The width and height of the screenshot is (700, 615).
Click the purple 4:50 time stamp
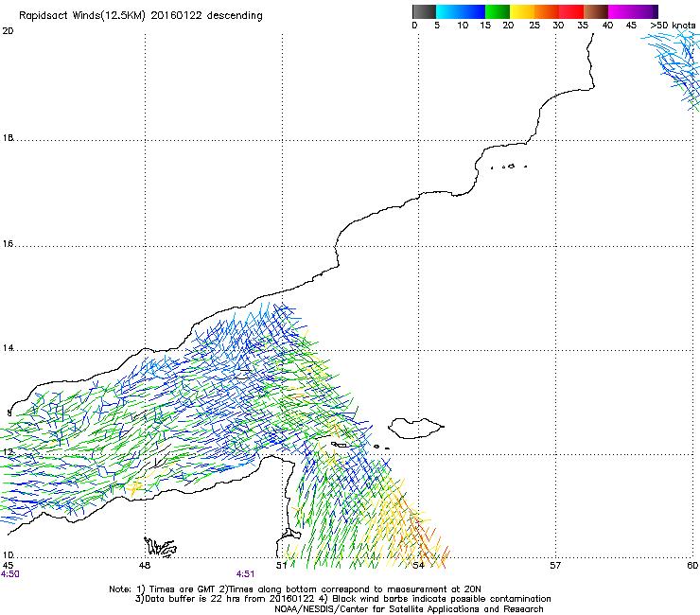pyautogui.click(x=10, y=574)
